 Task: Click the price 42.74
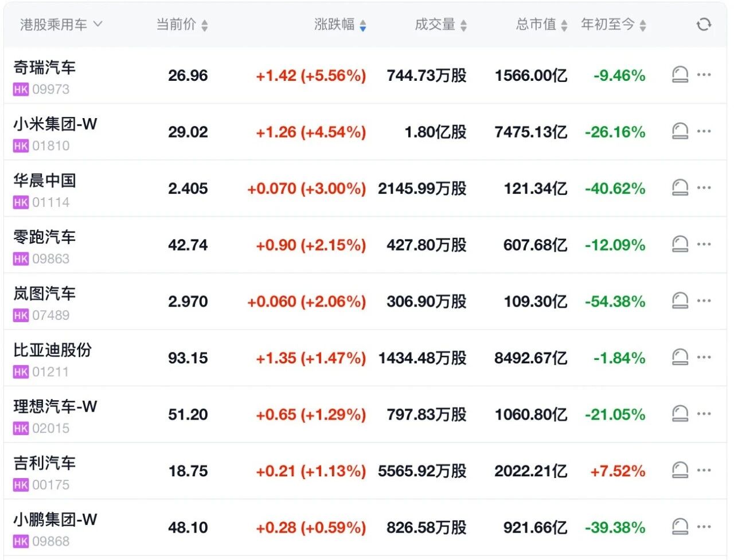pos(188,245)
